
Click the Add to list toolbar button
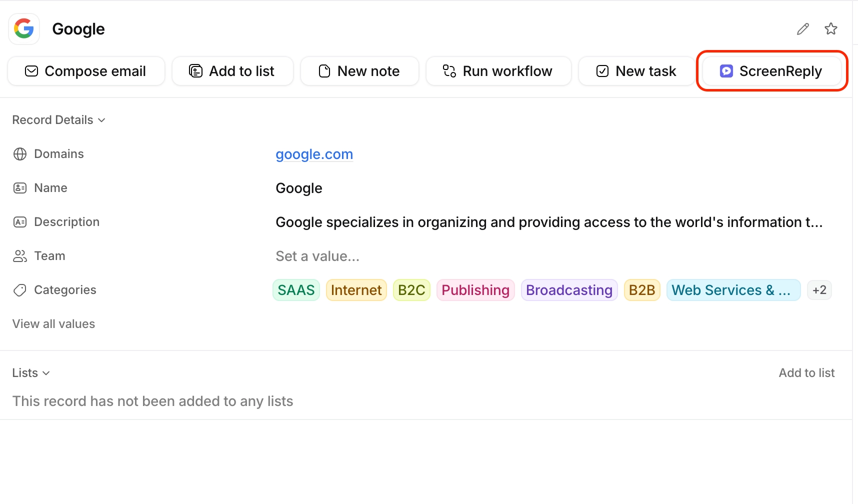click(232, 71)
